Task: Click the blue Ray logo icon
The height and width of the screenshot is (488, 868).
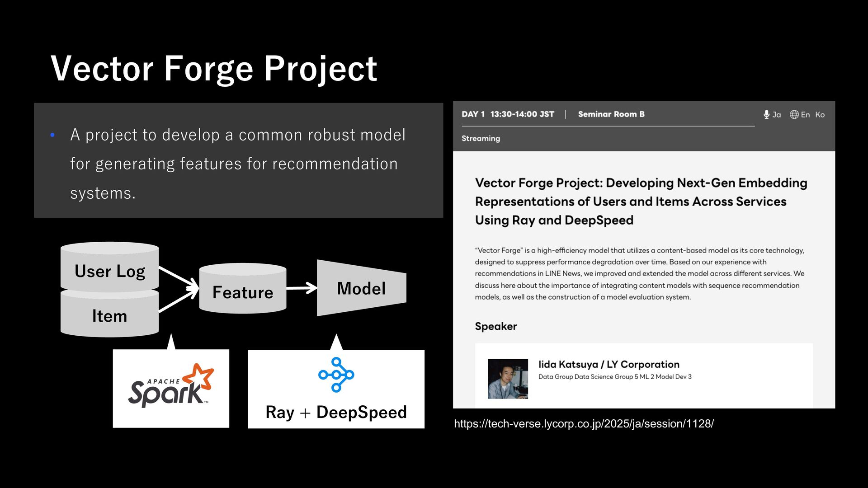Action: pyautogui.click(x=336, y=375)
